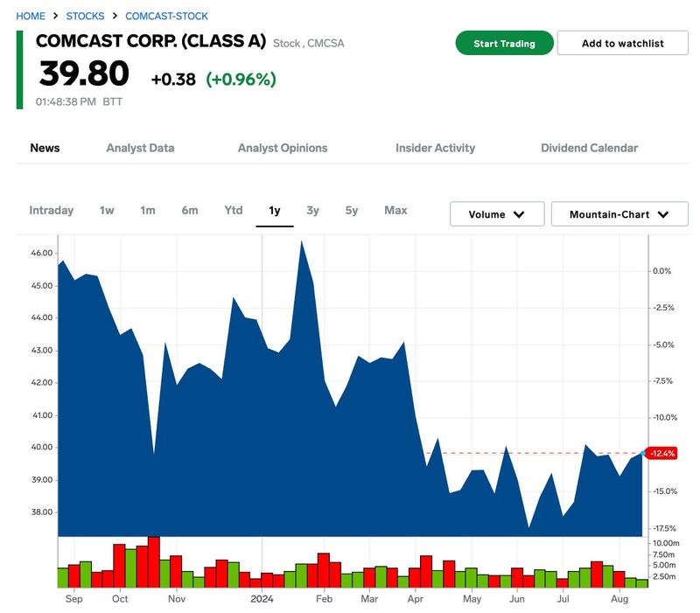This screenshot has height=613, width=700.
Task: Open the STOCKS breadcrumb link
Action: click(x=85, y=16)
